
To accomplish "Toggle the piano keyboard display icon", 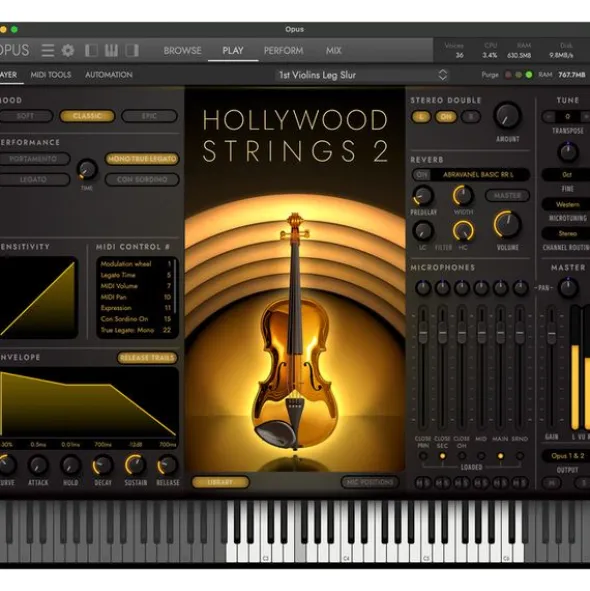I will click(x=111, y=50).
